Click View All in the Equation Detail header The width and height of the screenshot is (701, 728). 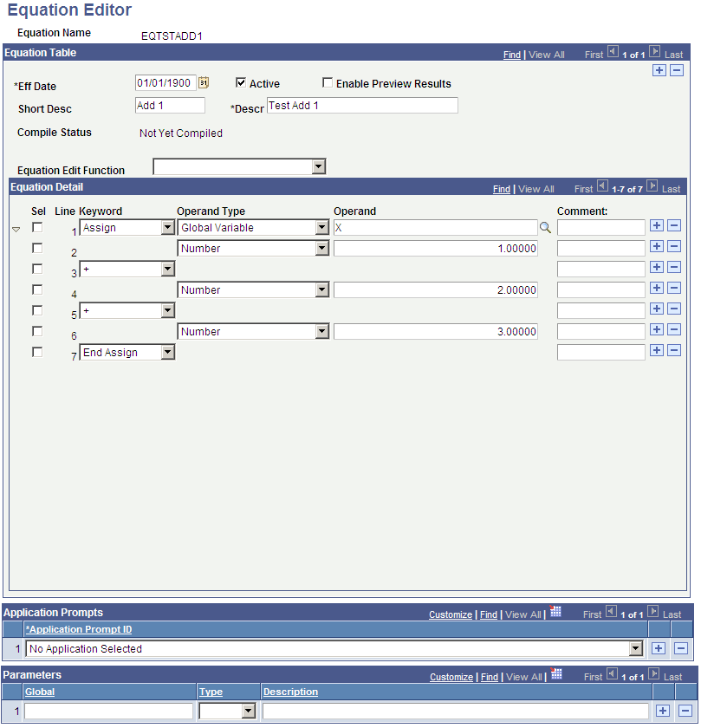click(x=535, y=189)
